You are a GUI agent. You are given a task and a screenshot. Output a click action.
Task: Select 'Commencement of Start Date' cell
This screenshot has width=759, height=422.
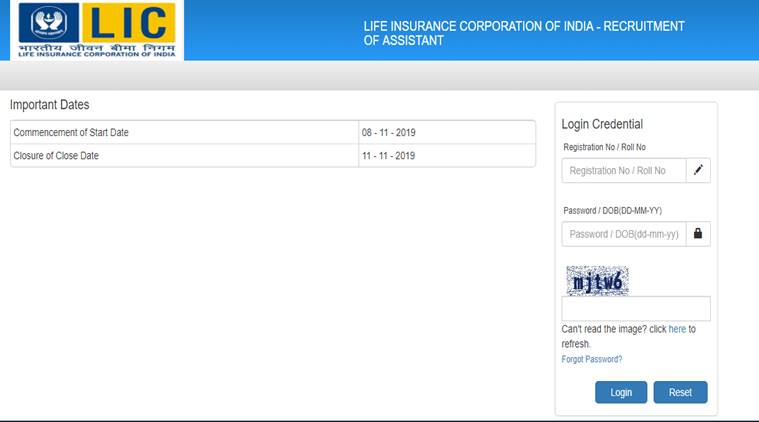pos(184,133)
